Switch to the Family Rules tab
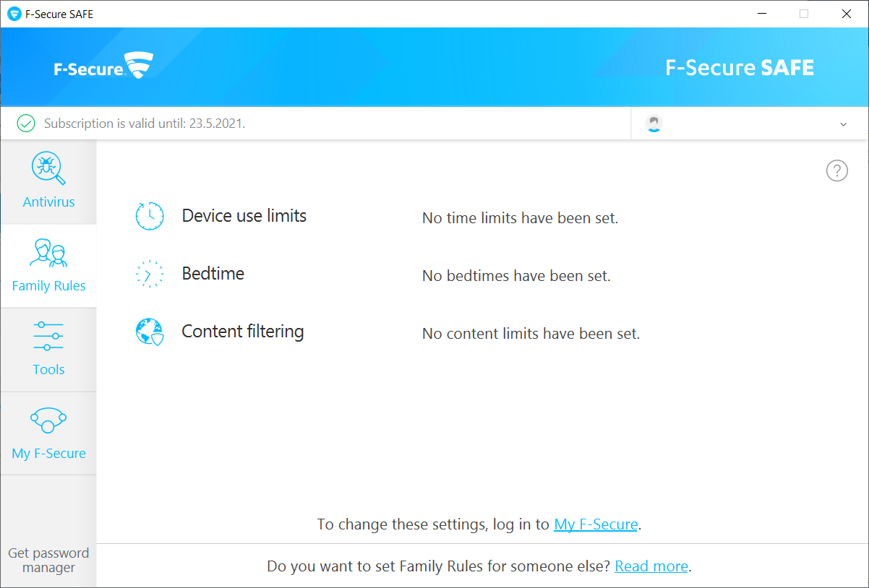The height and width of the screenshot is (588, 869). (48, 285)
